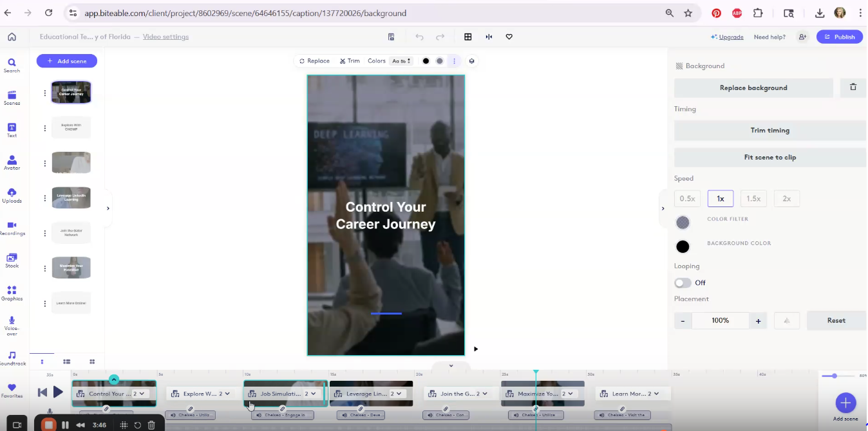868x431 pixels.
Task: Click the black Background Color swatch
Action: (x=683, y=246)
